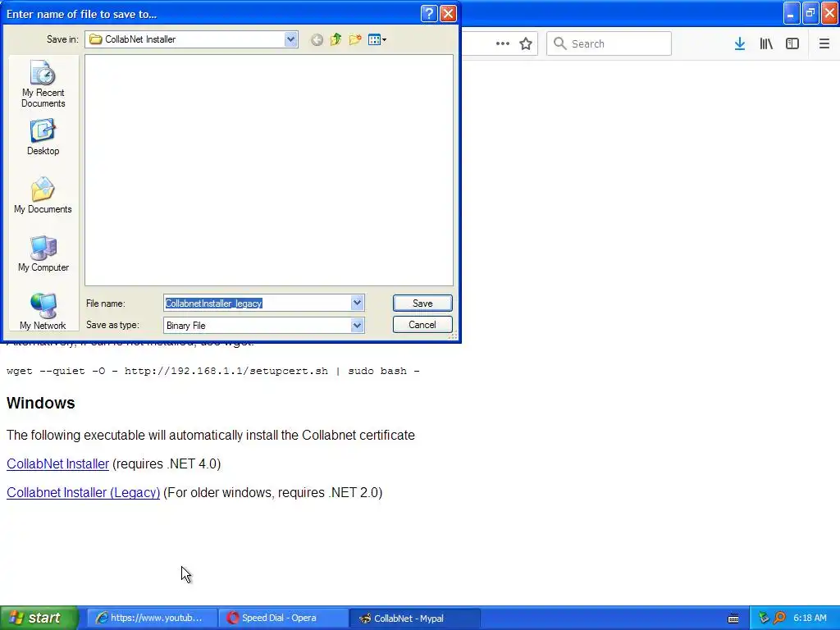The image size is (840, 630).
Task: Switch to CollabNet - Mypal taskbar window
Action: tap(414, 618)
